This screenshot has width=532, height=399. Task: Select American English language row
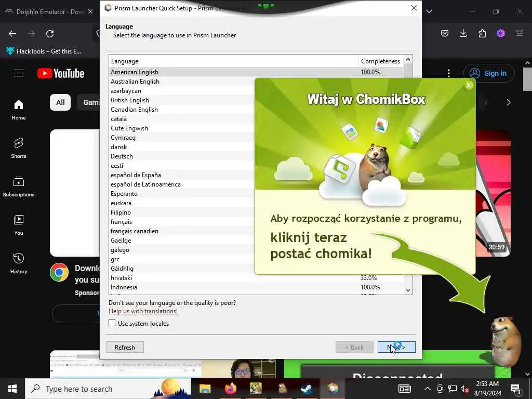tap(257, 72)
